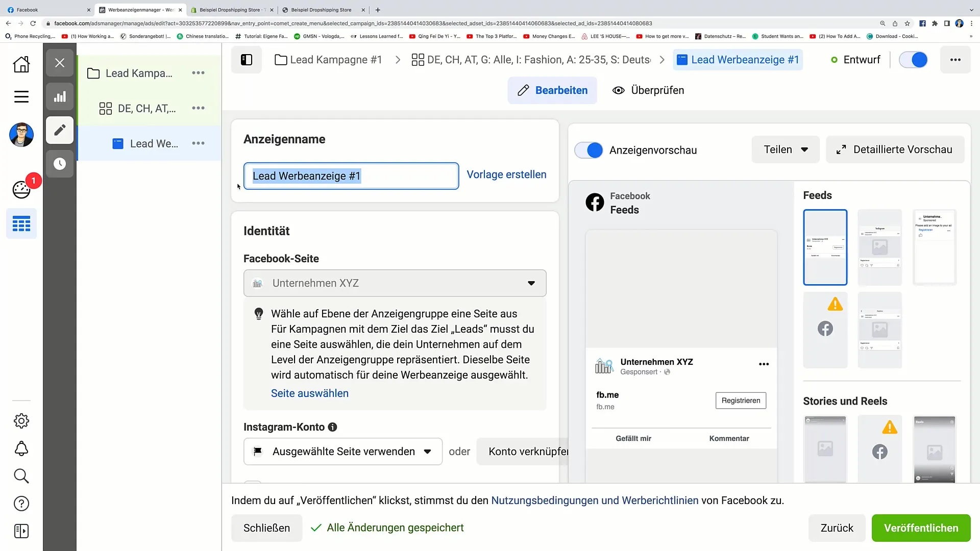Viewport: 980px width, 551px height.
Task: Click the analytics bar chart icon in sidebar
Action: [59, 96]
